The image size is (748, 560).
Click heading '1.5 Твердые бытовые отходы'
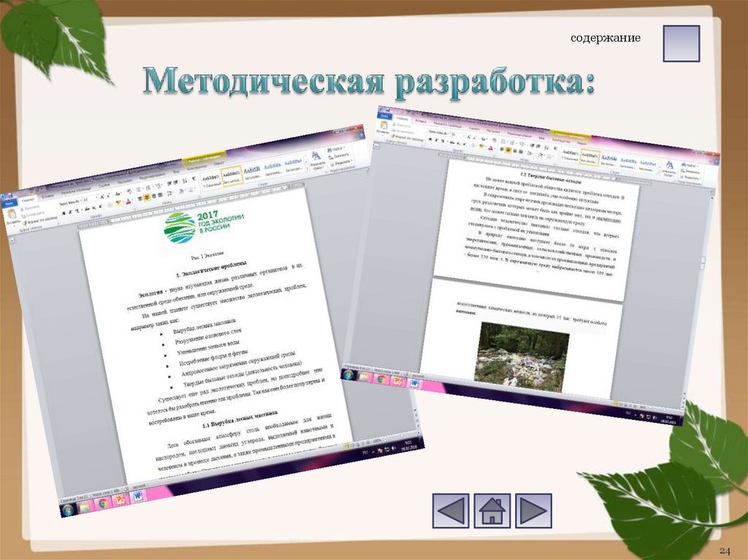pos(551,178)
